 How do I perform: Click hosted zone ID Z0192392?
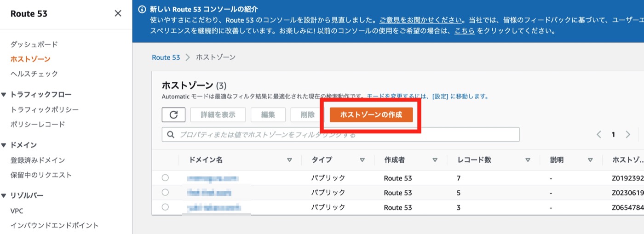click(x=628, y=178)
